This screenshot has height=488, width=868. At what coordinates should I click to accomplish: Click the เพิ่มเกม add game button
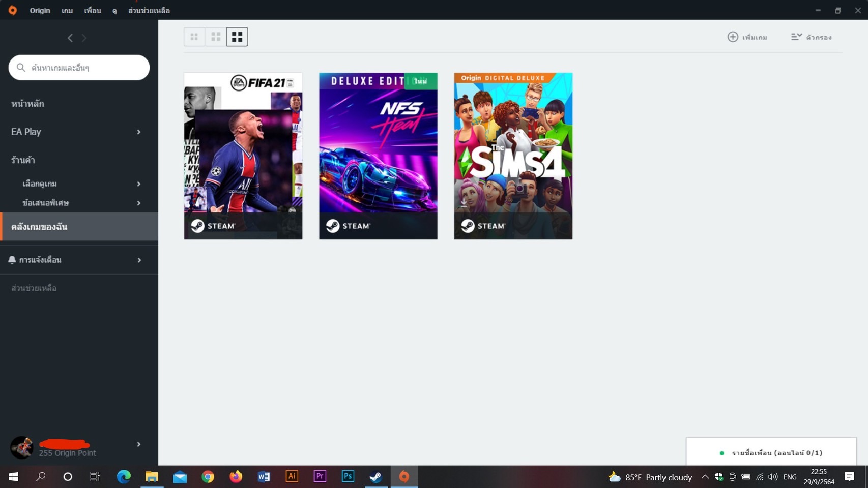coord(747,37)
